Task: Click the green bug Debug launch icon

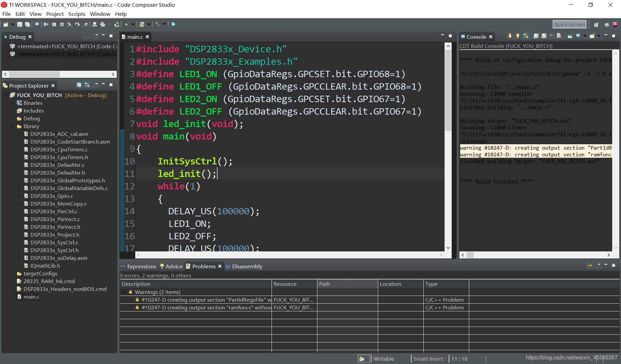Action: [126, 24]
